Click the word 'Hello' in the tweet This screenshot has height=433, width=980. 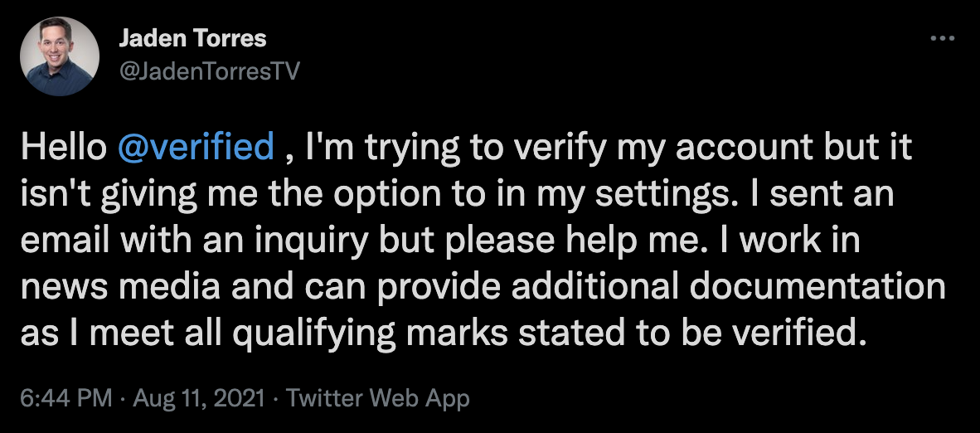(x=64, y=147)
